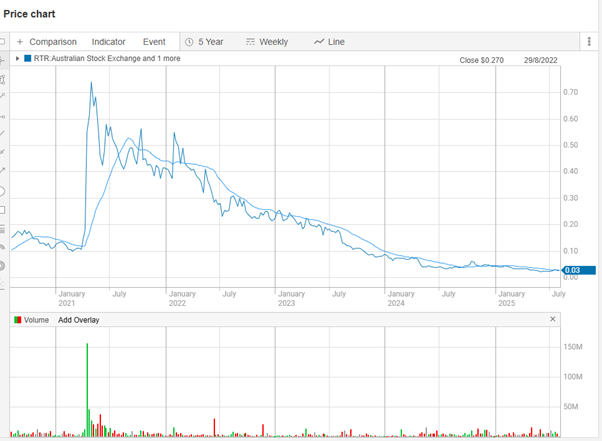This screenshot has width=602, height=441.
Task: Select the RTR:Australian Stock Exchange legend label
Action: point(107,58)
